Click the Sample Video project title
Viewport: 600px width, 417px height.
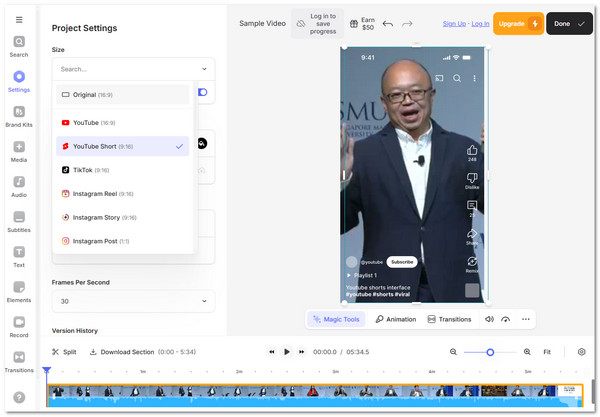[x=262, y=23]
